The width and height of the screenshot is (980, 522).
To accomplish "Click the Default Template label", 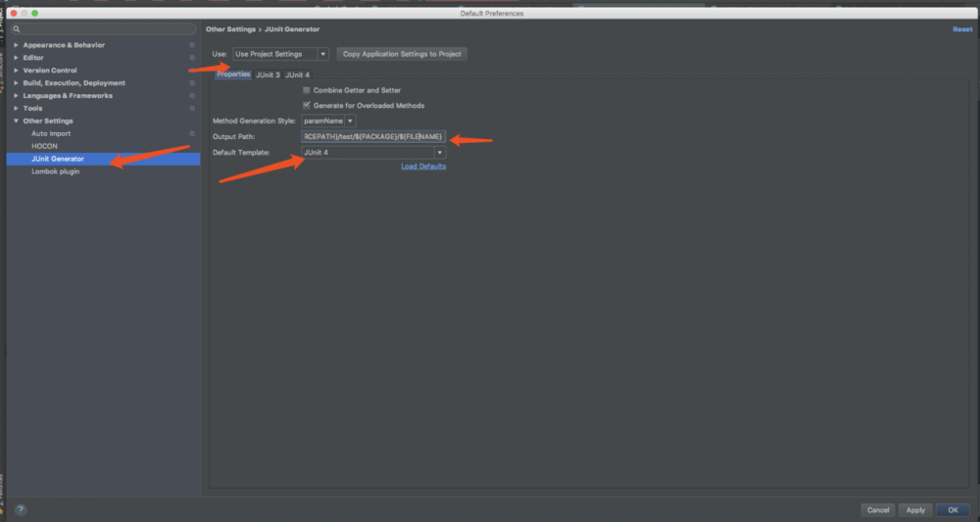I will pos(241,153).
